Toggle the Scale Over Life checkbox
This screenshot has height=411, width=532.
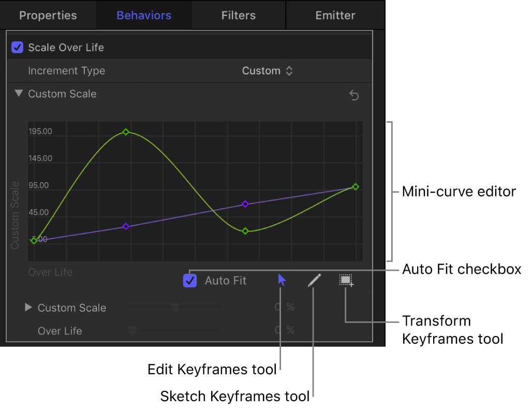(17, 47)
